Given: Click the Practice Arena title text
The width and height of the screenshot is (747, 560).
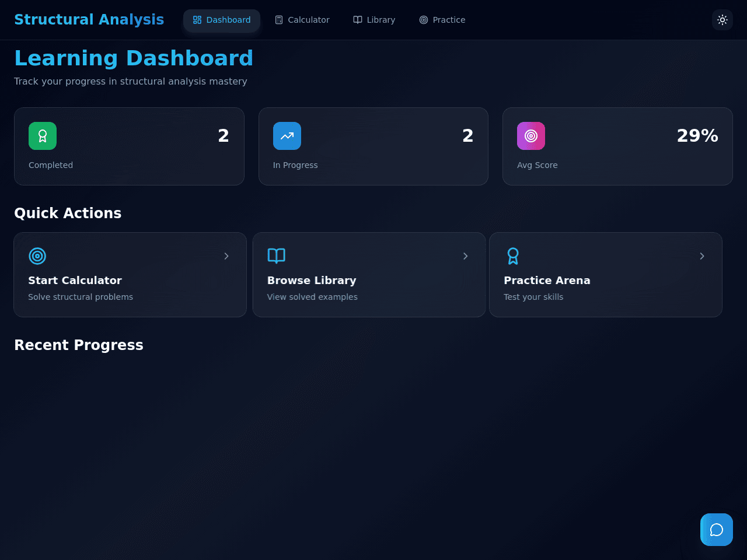Looking at the screenshot, I should click(x=547, y=281).
